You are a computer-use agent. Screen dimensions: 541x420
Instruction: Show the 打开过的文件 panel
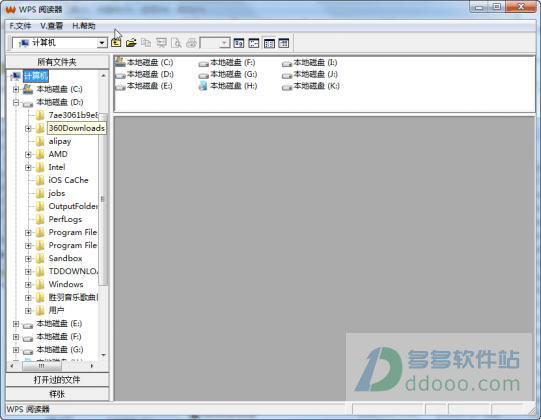57,380
